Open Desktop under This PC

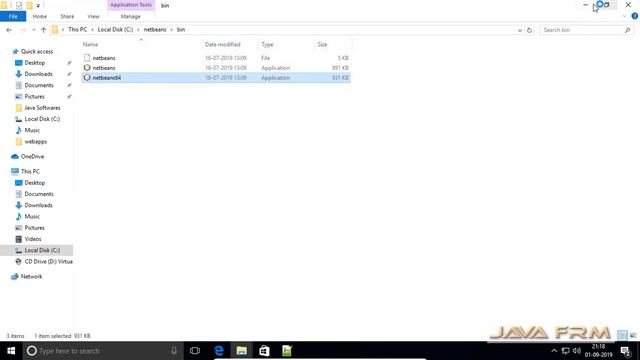coord(35,183)
